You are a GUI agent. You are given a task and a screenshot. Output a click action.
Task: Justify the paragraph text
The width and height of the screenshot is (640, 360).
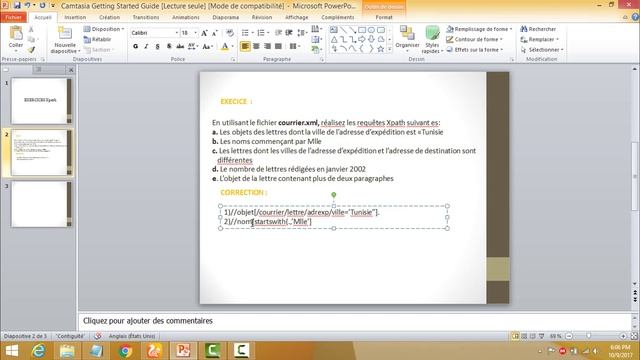coord(278,46)
